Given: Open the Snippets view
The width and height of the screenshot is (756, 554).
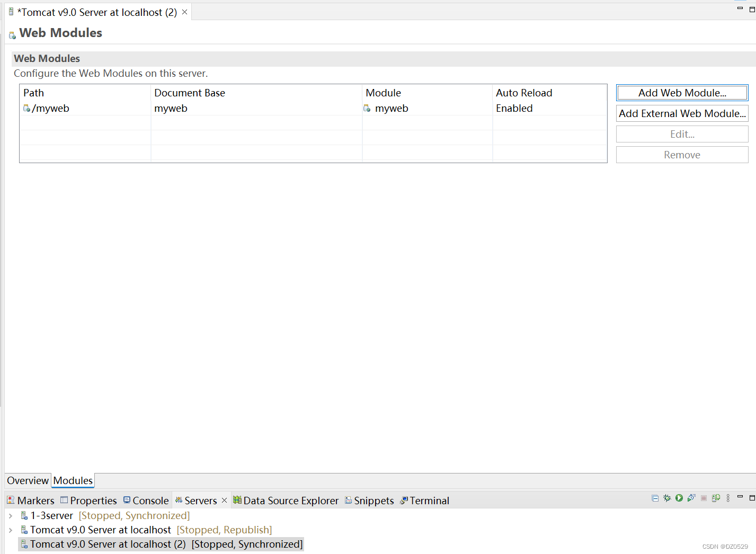Looking at the screenshot, I should (373, 500).
